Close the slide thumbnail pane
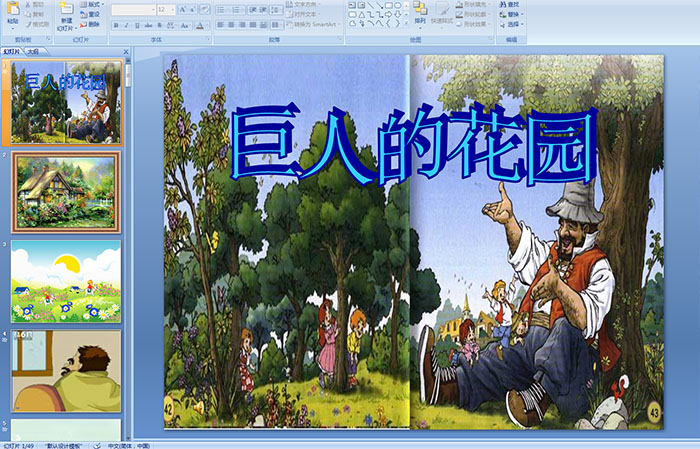The width and height of the screenshot is (700, 449). click(126, 52)
